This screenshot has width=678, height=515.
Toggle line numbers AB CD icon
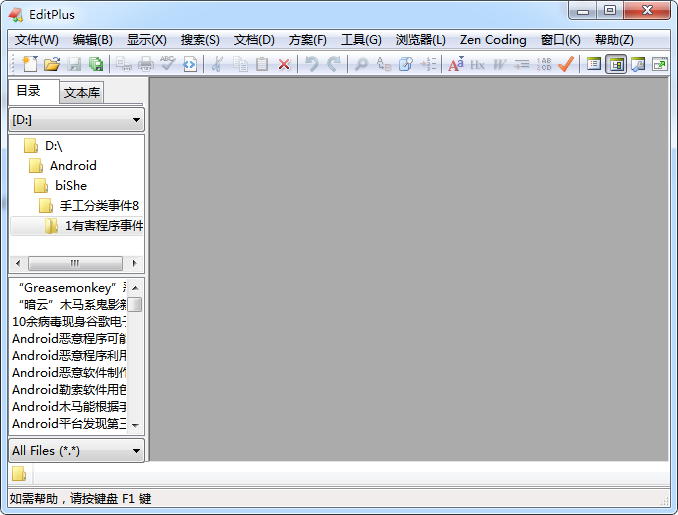(544, 64)
